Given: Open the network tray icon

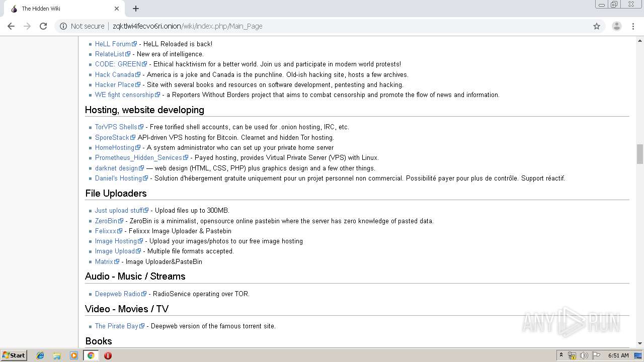Looking at the screenshot, I should 572,355.
